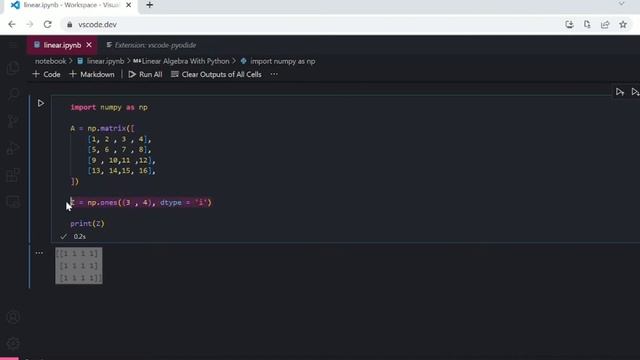Open the Explorer view in activity bar

point(13,68)
